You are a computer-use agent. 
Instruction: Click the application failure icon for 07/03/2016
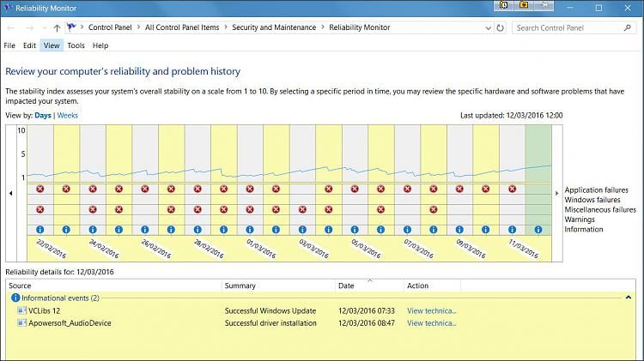click(x=407, y=189)
